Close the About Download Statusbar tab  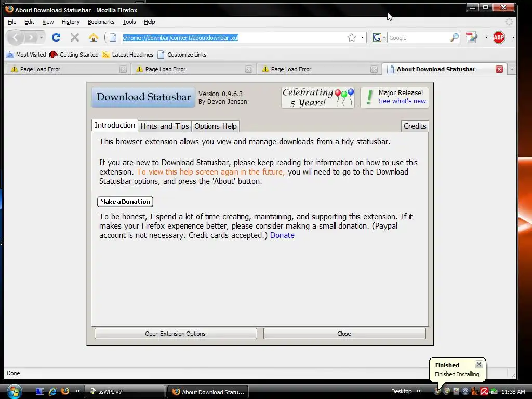[499, 69]
